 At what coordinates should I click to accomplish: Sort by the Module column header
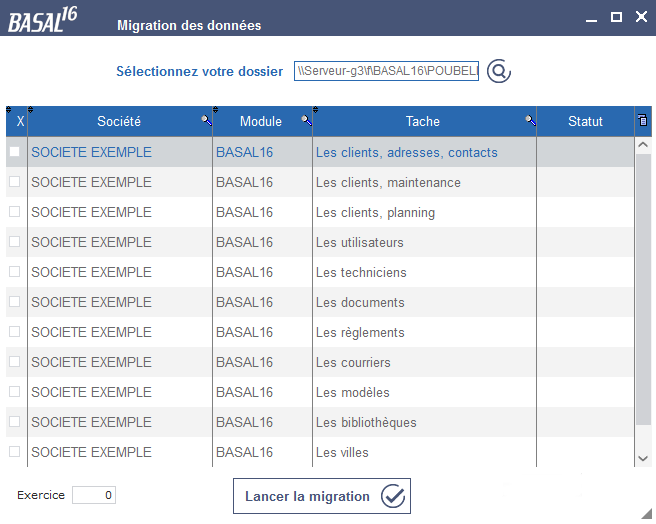(261, 121)
